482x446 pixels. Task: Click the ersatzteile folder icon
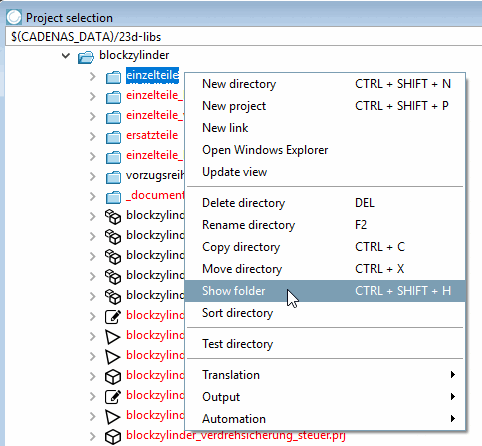point(113,137)
